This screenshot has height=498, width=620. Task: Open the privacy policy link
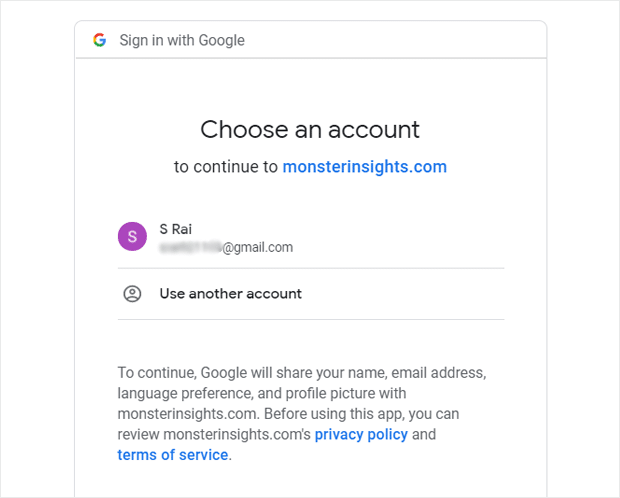pyautogui.click(x=361, y=434)
